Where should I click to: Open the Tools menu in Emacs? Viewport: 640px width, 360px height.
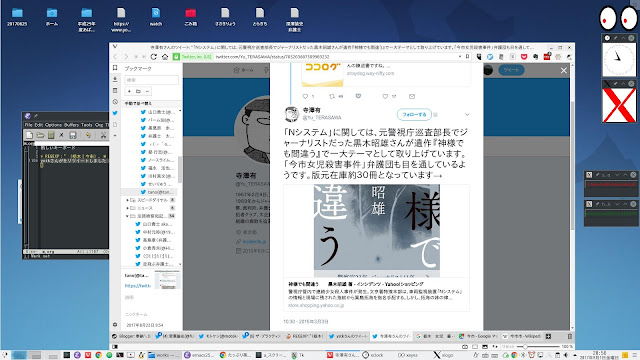click(87, 125)
